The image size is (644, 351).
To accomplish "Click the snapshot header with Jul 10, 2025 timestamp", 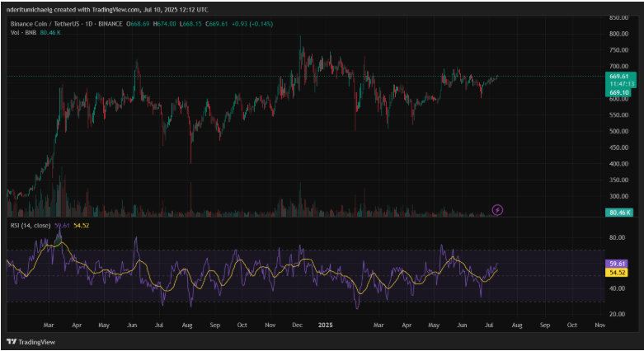I will [107, 9].
